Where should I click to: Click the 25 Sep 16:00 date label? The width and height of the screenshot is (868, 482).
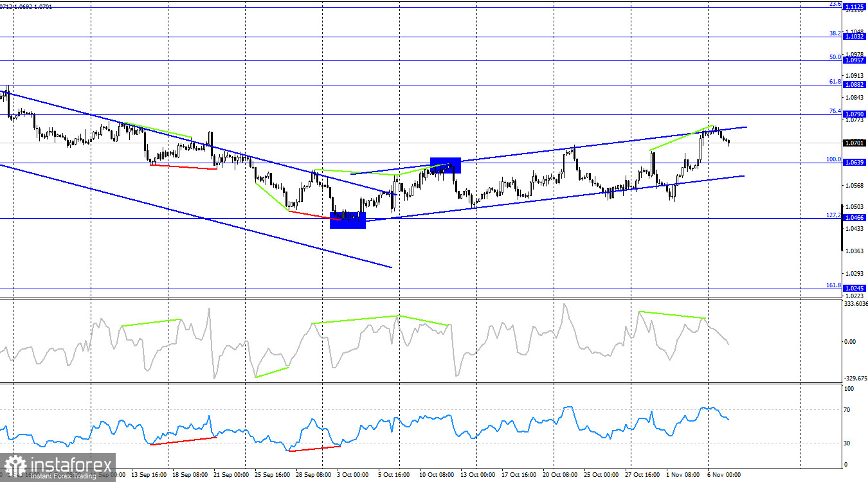[x=271, y=475]
